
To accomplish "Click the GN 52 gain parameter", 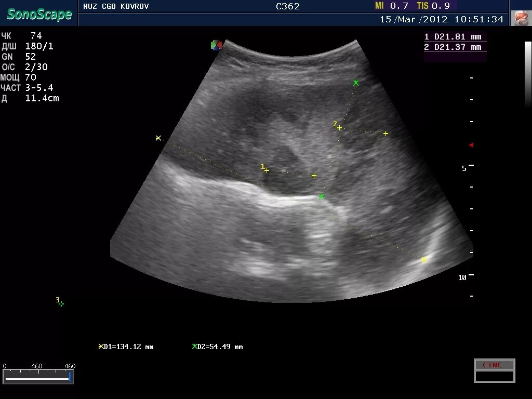I will pos(19,57).
